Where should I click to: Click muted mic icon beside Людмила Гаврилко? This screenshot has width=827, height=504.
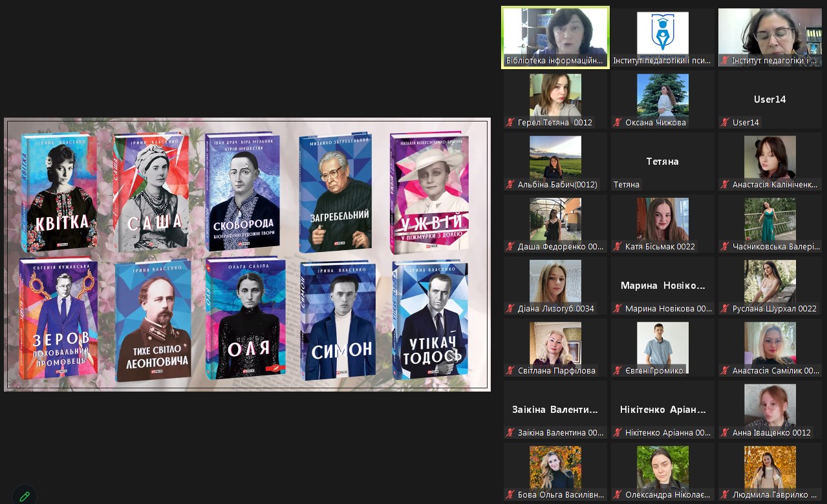(725, 495)
